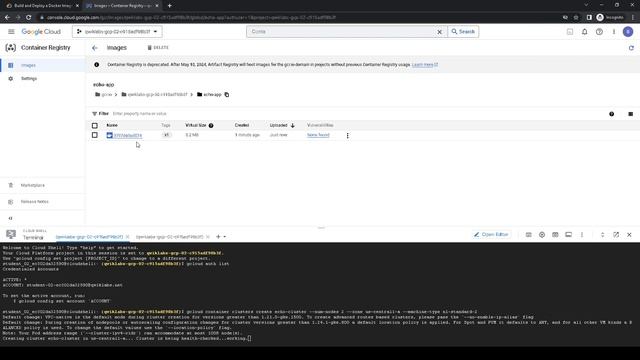Click the project ID breadcrumb folder
Image resolution: width=640 pixels, height=360 pixels.
point(154,94)
